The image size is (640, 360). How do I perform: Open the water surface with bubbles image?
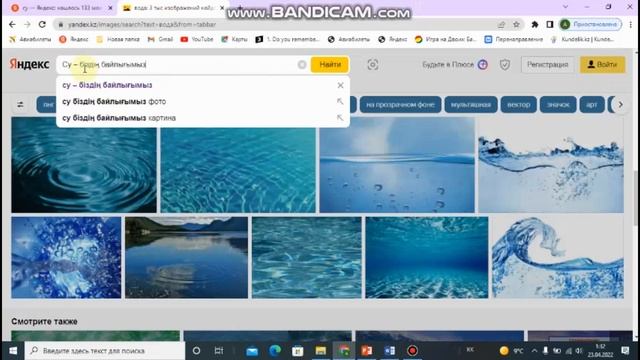point(397,165)
